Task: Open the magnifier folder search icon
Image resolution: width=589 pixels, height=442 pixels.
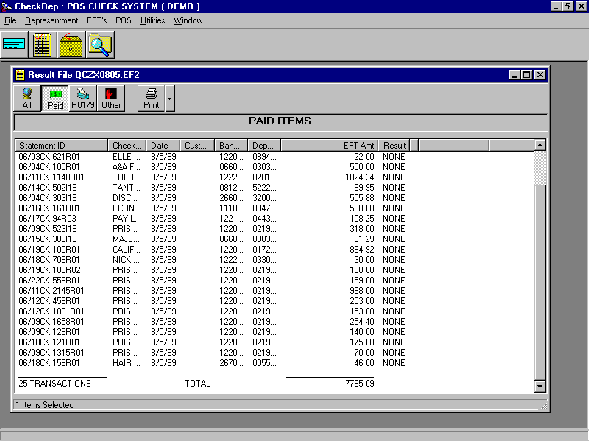Action: (100, 45)
